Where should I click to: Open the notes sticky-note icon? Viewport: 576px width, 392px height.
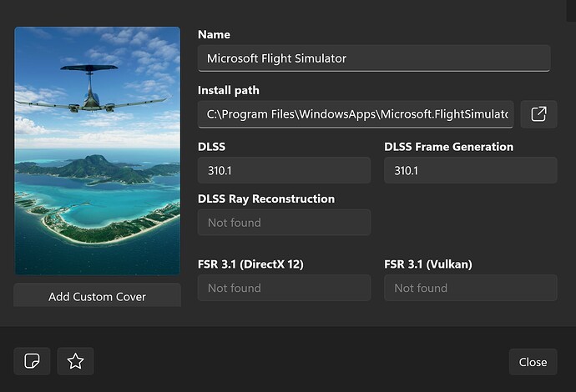click(32, 361)
